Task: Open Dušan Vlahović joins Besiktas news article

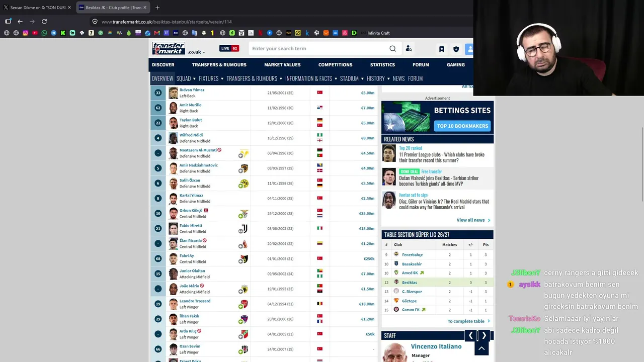Action: [439, 181]
